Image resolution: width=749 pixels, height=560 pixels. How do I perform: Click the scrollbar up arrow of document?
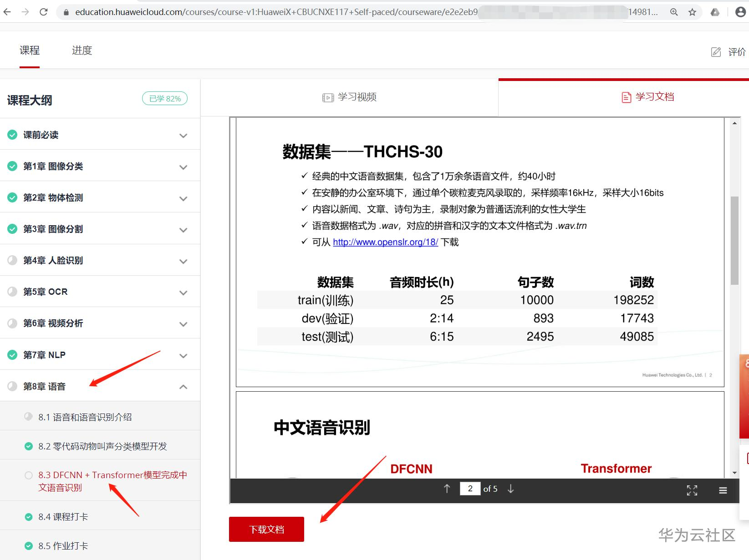pos(734,123)
